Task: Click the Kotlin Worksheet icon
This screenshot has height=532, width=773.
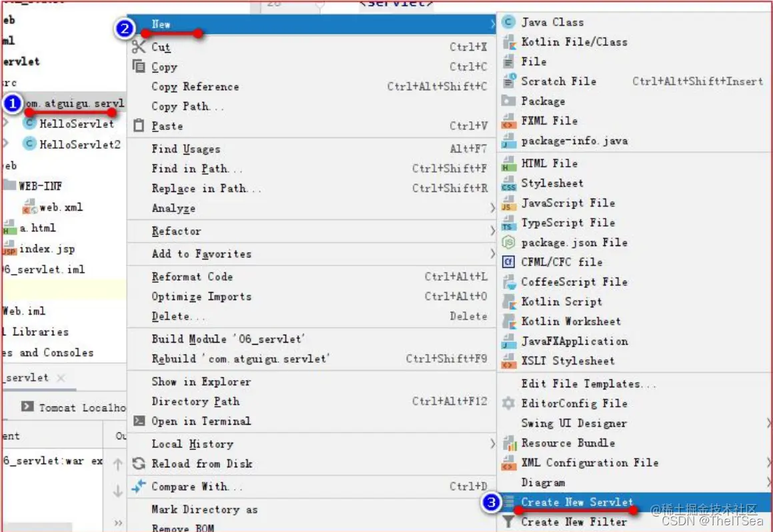Action: click(x=508, y=321)
